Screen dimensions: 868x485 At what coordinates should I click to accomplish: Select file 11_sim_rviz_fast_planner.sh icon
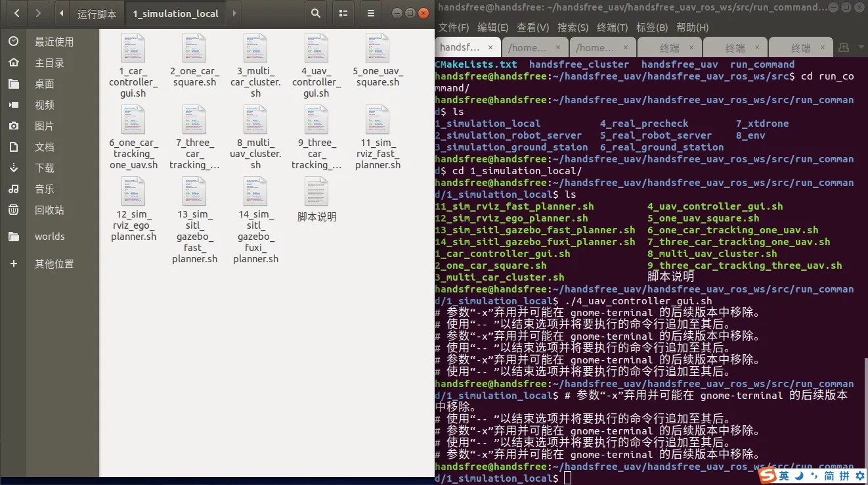click(x=378, y=120)
